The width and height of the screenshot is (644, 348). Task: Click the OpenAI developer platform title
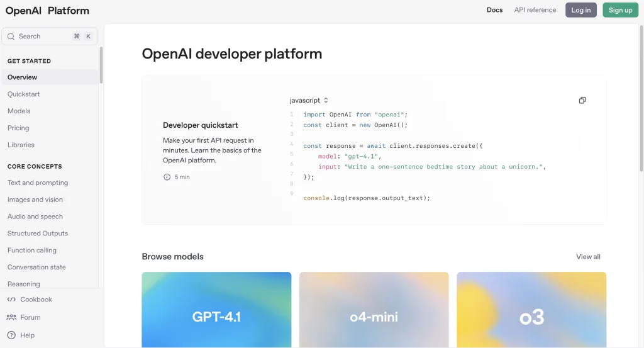point(232,54)
